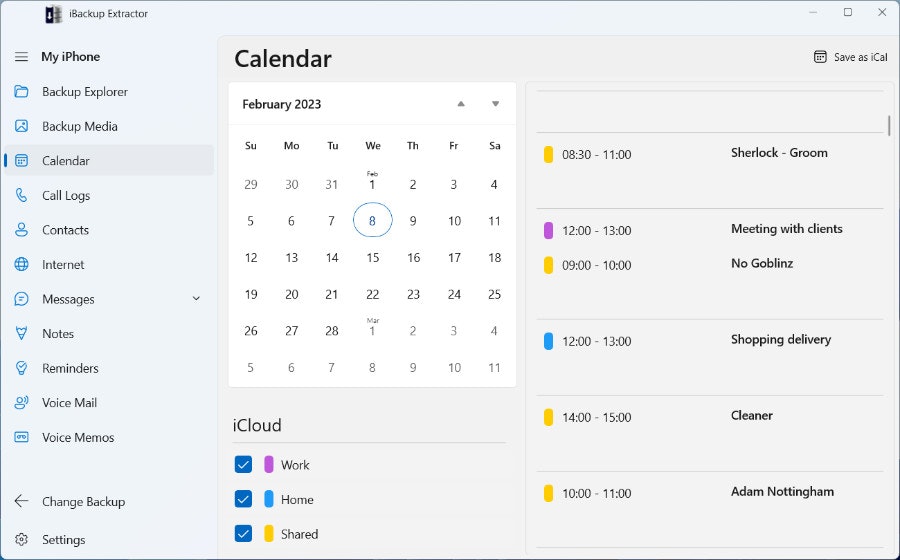The width and height of the screenshot is (900, 560).
Task: Go to next month with down arrow
Action: (x=495, y=104)
